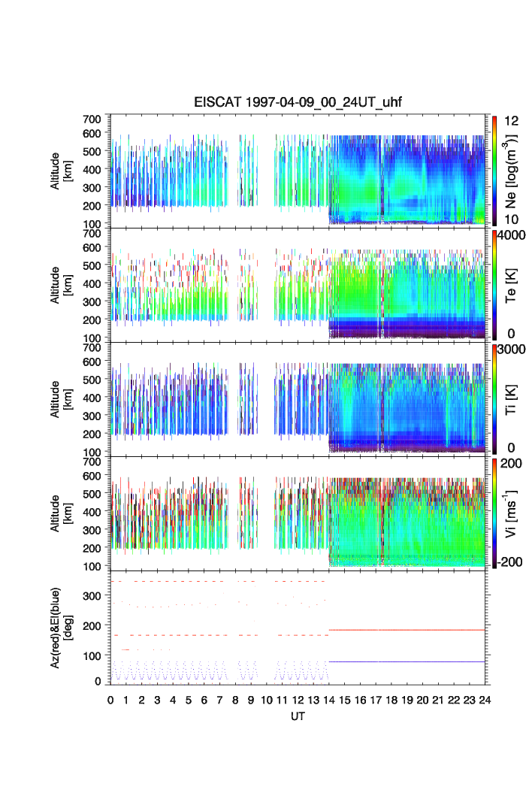Viewport: 532px width, 799px height.
Task: Click the UT x-axis label
Action: [298, 716]
